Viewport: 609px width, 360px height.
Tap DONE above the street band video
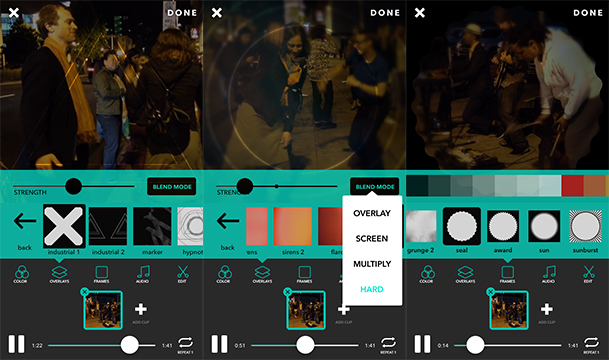588,13
